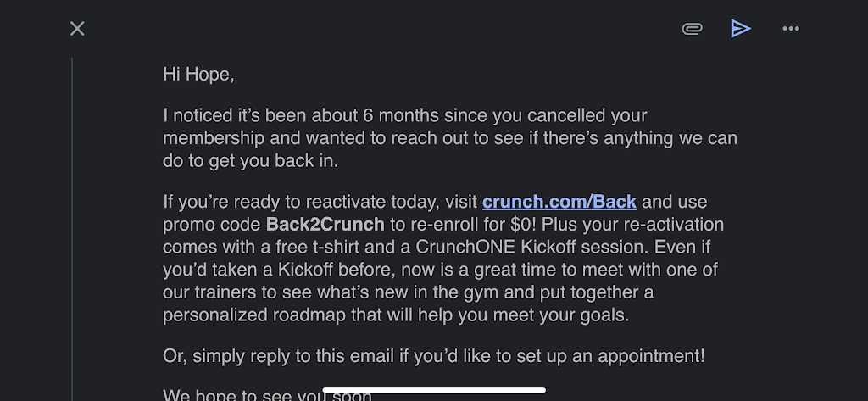The width and height of the screenshot is (868, 401).
Task: Open the crunch.com/Back link
Action: 559,203
